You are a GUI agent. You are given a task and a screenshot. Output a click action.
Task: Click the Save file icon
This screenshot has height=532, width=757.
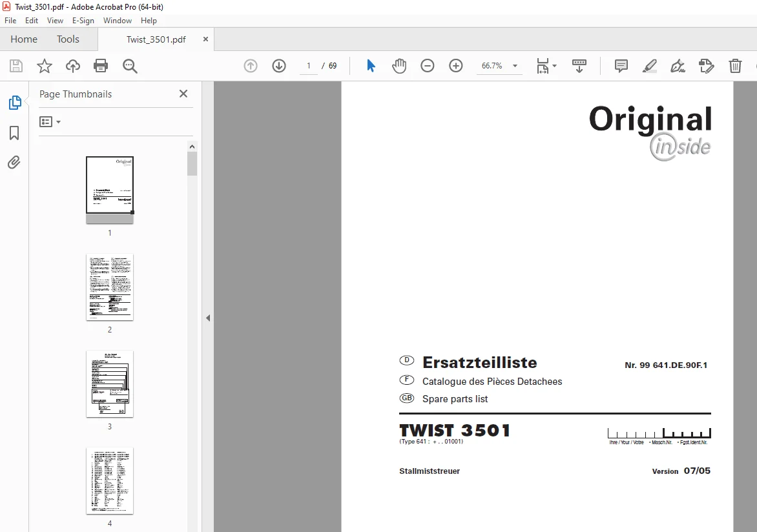tap(16, 66)
